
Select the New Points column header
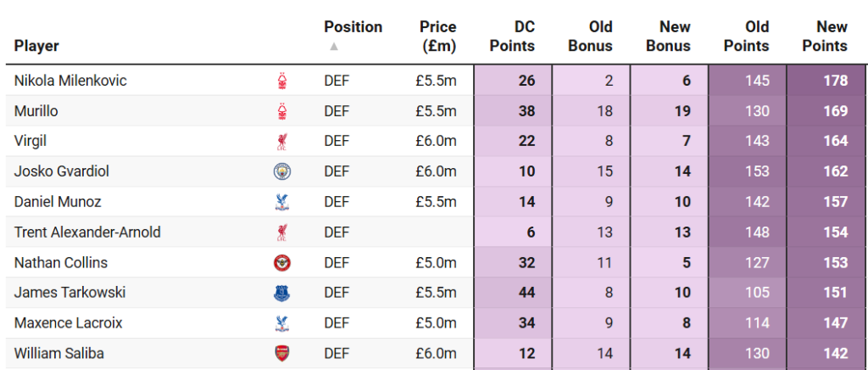tap(825, 36)
